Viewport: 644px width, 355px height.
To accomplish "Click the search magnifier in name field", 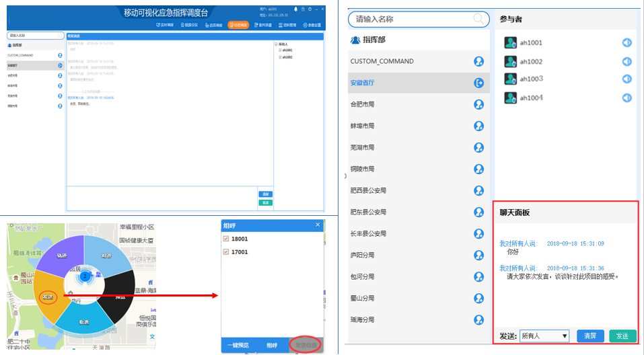I will (479, 19).
